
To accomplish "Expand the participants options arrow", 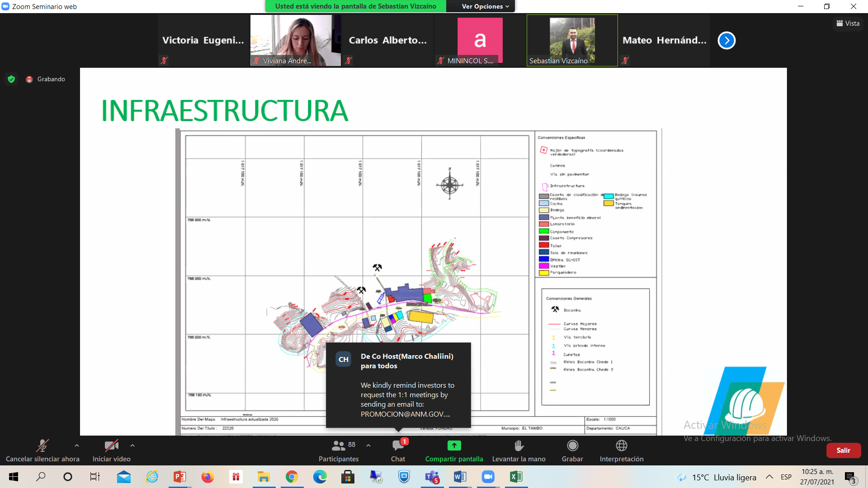I will tap(368, 446).
